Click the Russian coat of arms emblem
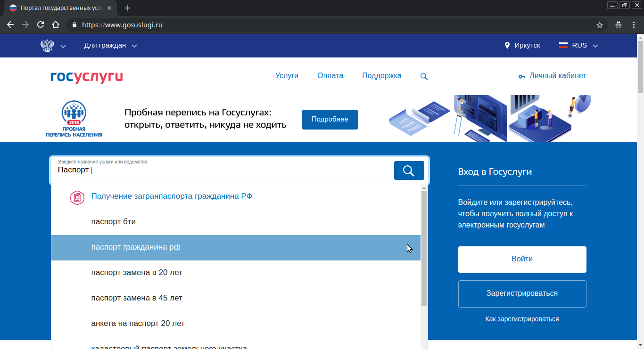 [x=48, y=46]
